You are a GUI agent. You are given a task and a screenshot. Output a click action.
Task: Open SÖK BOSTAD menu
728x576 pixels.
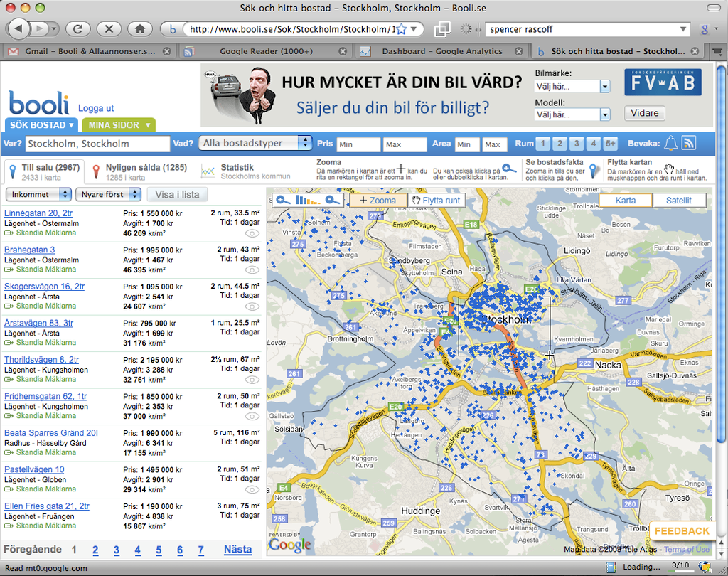pos(41,125)
